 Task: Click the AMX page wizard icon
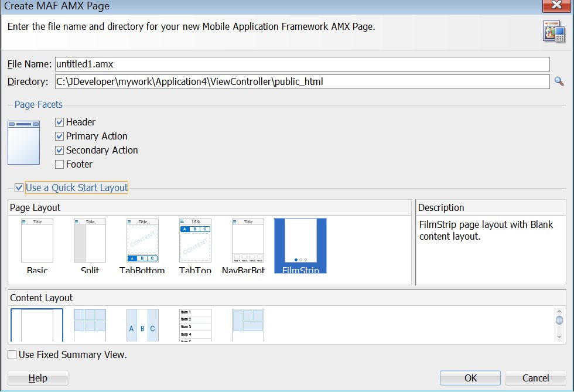coord(554,32)
